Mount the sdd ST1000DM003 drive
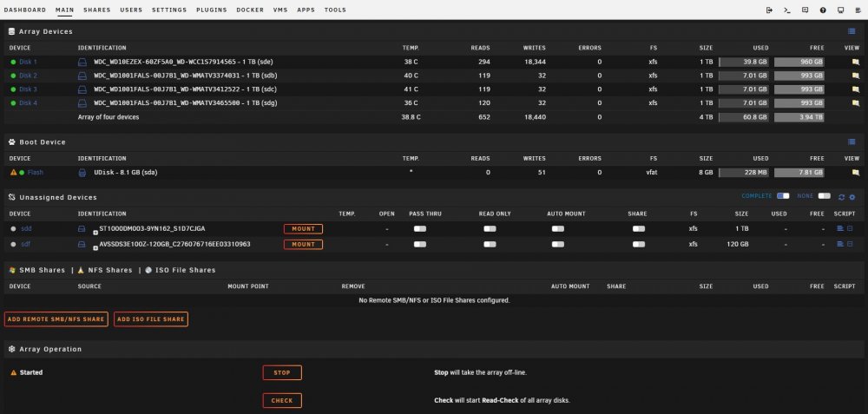Viewport: 868px width, 414px height. (303, 228)
